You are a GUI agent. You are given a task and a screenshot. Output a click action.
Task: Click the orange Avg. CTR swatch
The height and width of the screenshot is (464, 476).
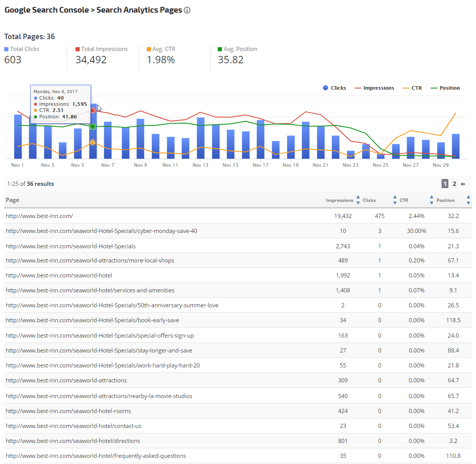149,49
